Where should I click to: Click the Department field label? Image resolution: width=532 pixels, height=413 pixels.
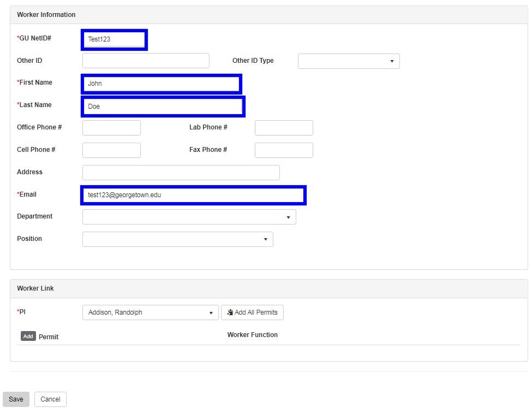(x=34, y=216)
